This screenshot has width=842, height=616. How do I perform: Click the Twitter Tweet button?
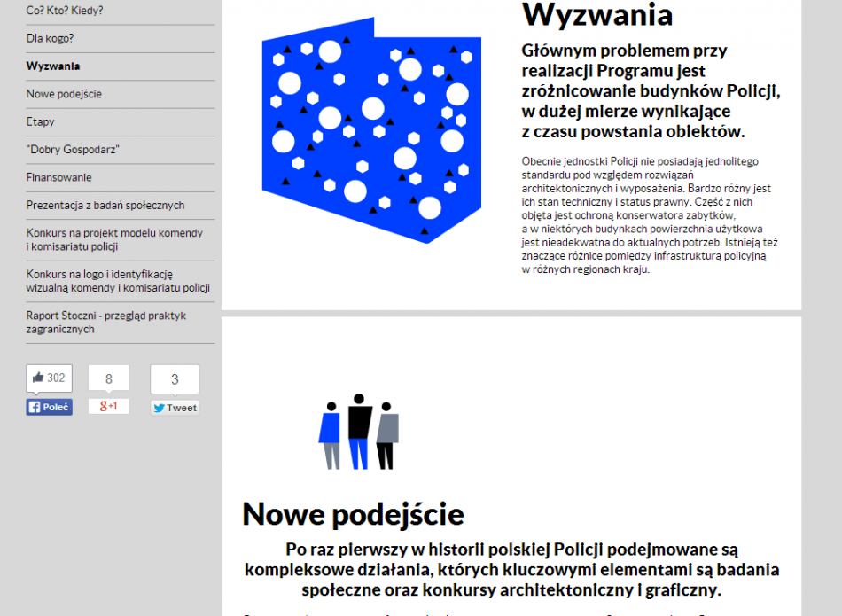(175, 408)
